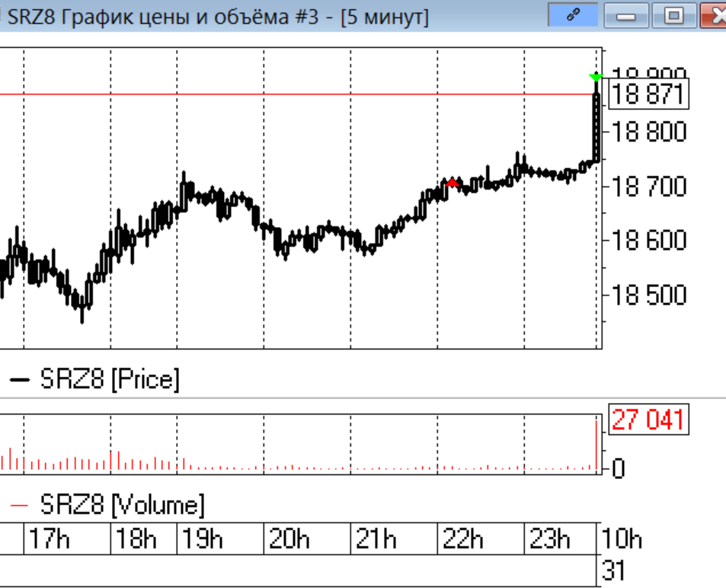Click the 18 600 price axis label

coord(649,241)
